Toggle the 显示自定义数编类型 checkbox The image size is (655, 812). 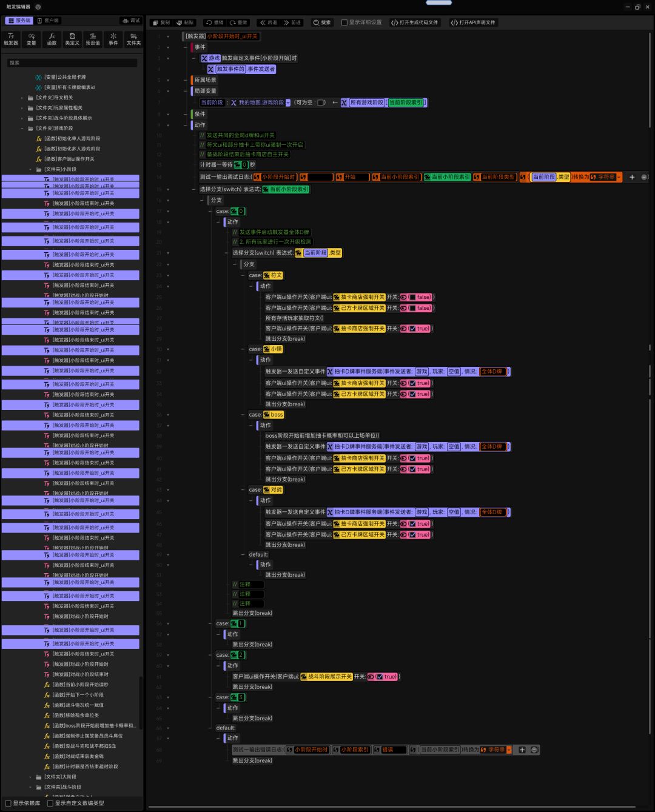pyautogui.click(x=50, y=803)
